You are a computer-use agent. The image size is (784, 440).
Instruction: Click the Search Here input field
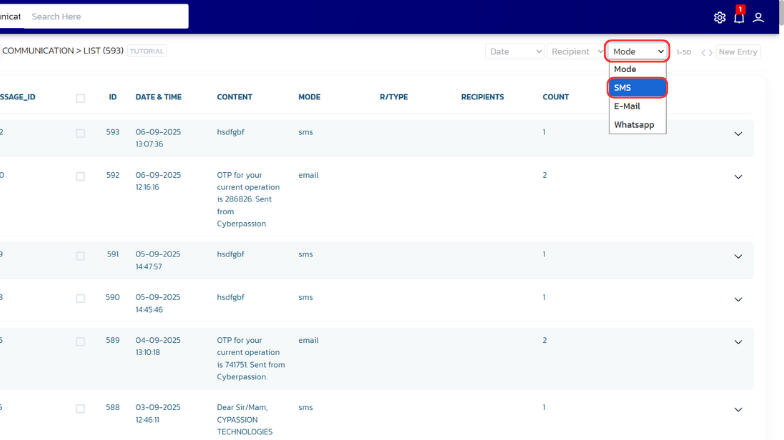[x=105, y=17]
